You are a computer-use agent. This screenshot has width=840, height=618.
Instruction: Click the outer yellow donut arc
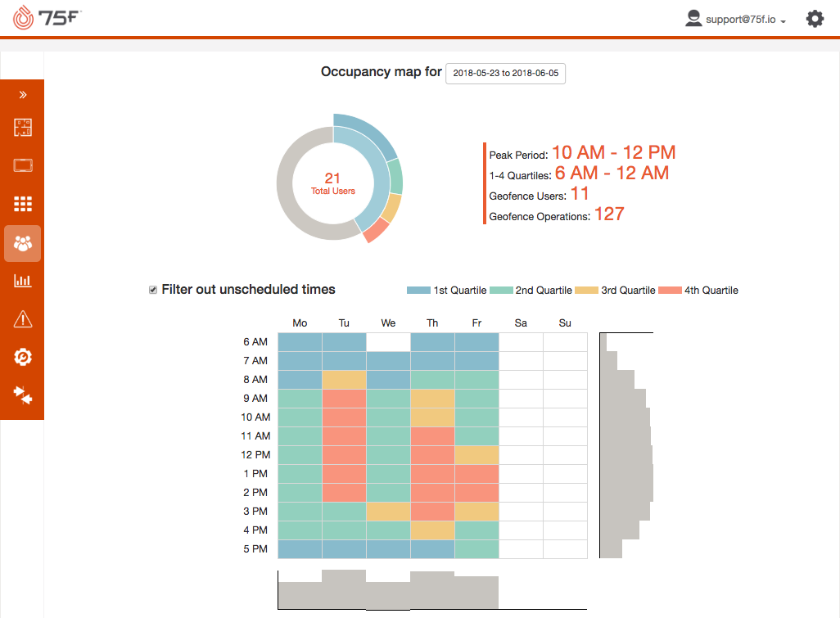point(392,207)
